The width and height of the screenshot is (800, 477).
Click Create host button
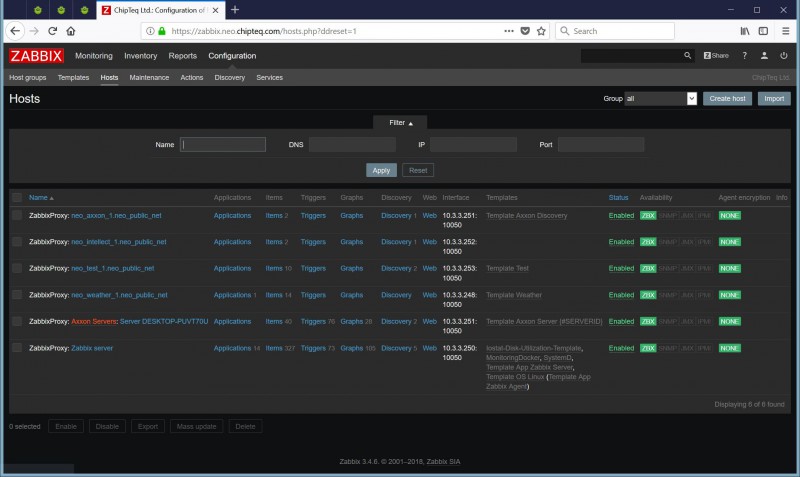coord(727,98)
